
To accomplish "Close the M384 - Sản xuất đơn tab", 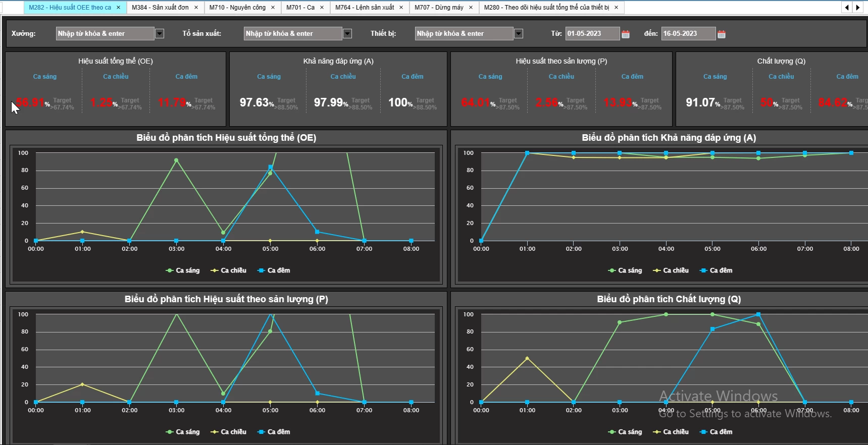I will (196, 8).
